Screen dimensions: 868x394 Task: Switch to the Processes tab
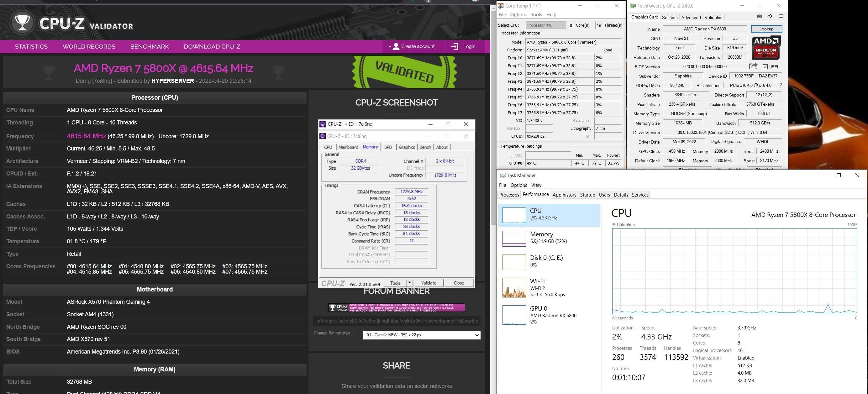[509, 195]
